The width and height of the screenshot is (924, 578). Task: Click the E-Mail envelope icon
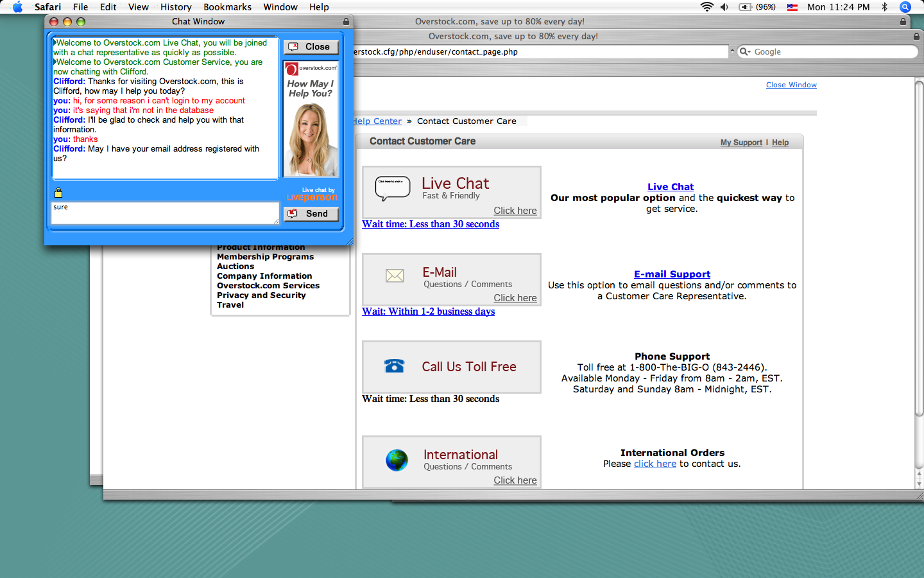pos(395,276)
